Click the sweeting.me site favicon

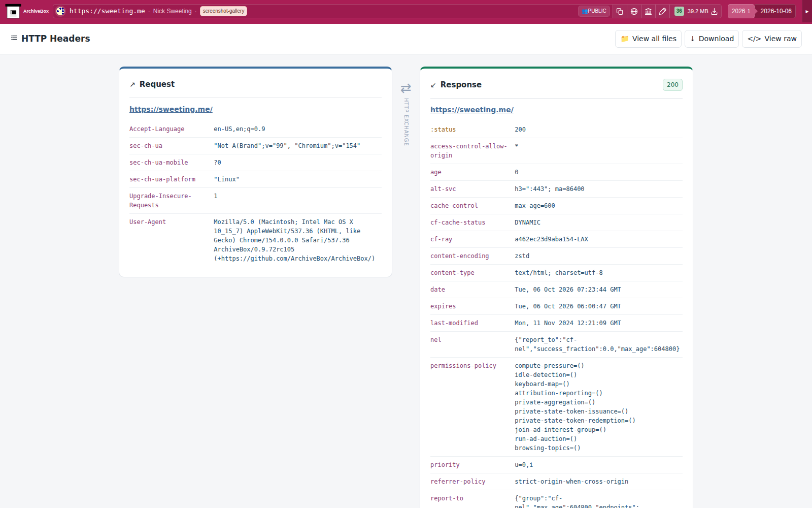(x=60, y=11)
